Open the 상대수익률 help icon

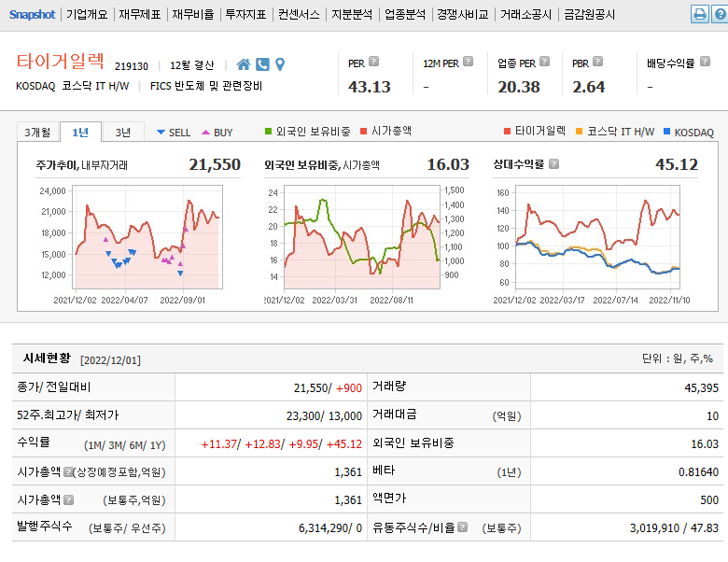(553, 164)
